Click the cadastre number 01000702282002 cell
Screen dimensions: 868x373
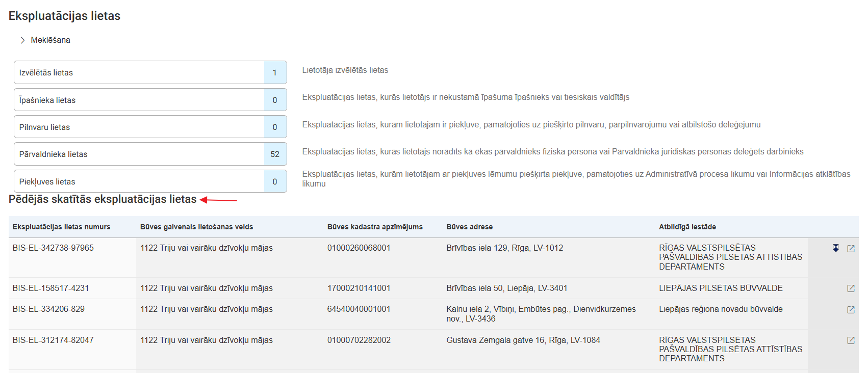click(359, 340)
